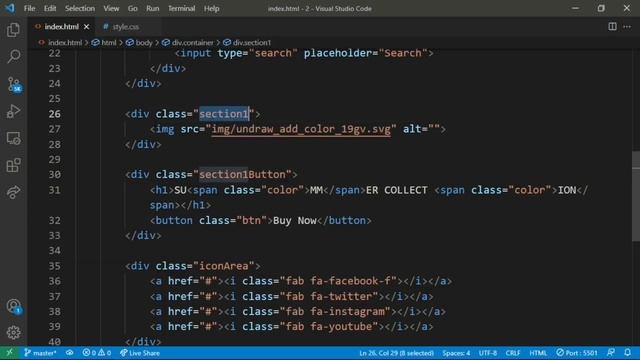Image resolution: width=640 pixels, height=360 pixels.
Task: Click the fa-youtube class text
Action: click(x=341, y=327)
